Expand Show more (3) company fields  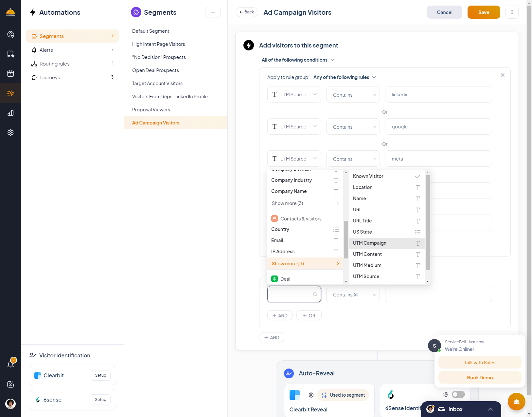(305, 203)
